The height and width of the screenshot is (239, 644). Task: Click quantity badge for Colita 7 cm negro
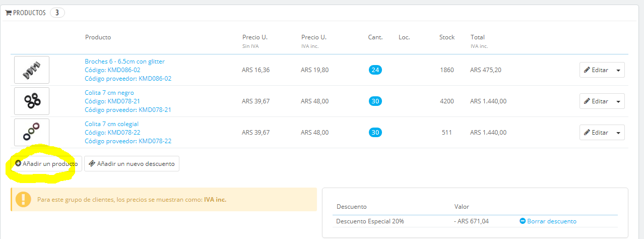coord(375,101)
